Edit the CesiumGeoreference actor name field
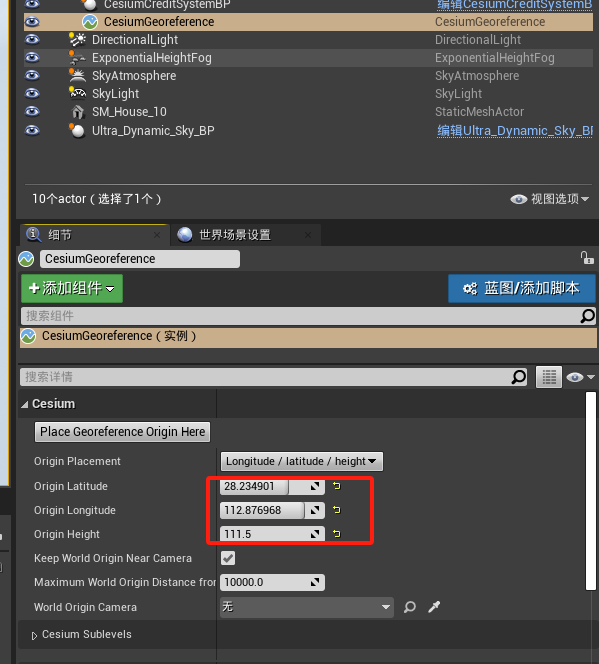The width and height of the screenshot is (599, 664). tap(140, 259)
